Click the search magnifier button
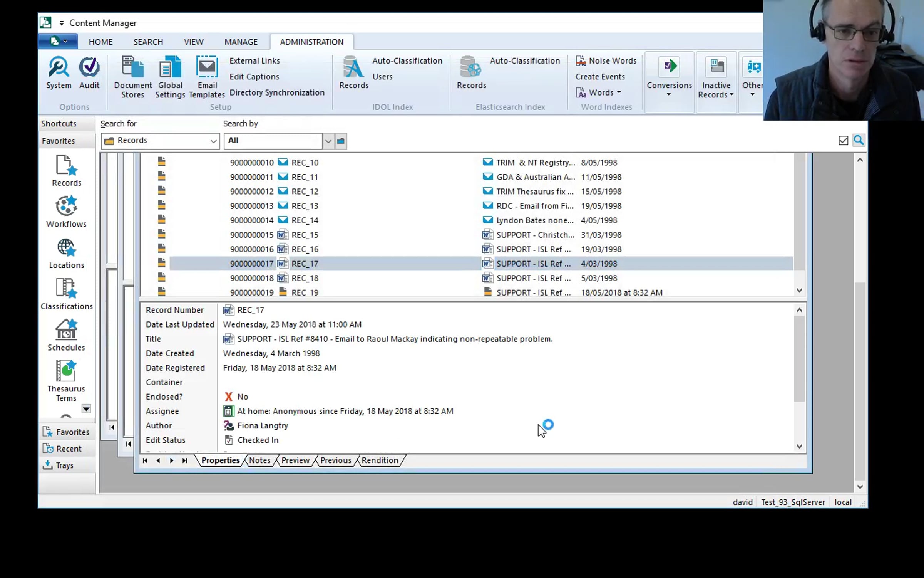Image resolution: width=924 pixels, height=578 pixels. [859, 140]
